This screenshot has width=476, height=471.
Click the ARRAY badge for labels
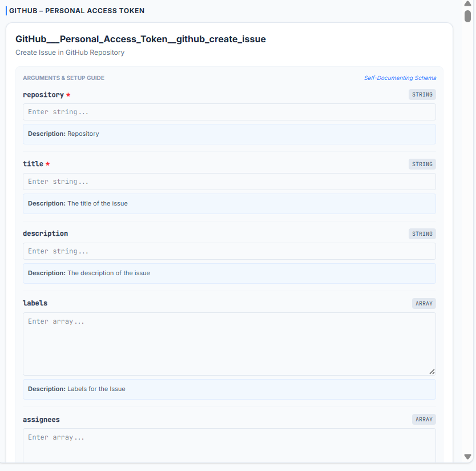click(x=424, y=303)
